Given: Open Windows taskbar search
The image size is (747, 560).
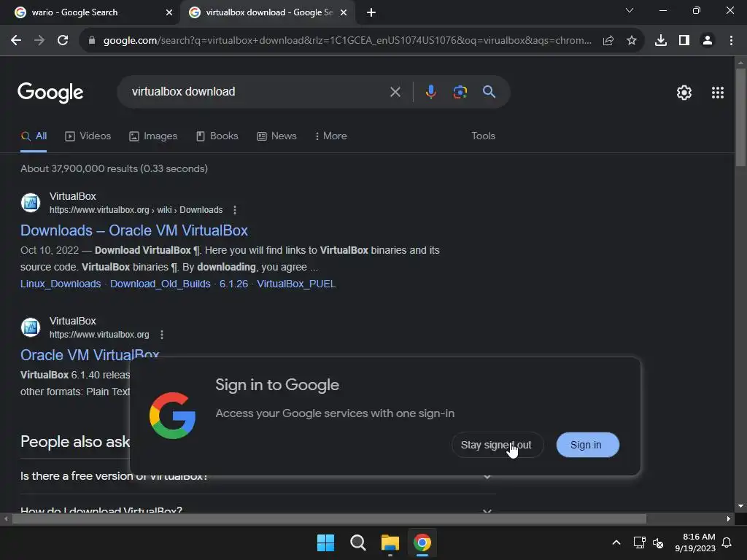Looking at the screenshot, I should click(357, 542).
